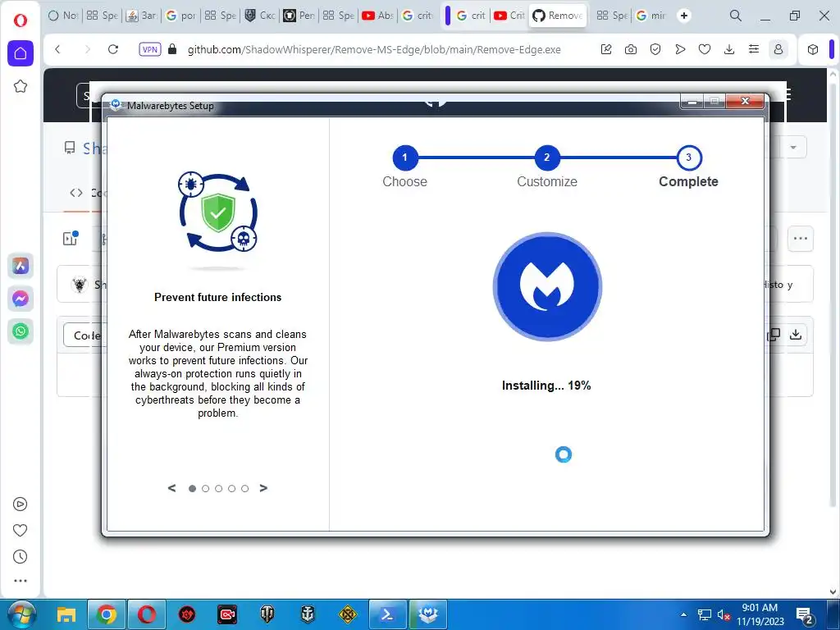Open extensions cube icon
This screenshot has width=840, height=630.
[x=813, y=49]
